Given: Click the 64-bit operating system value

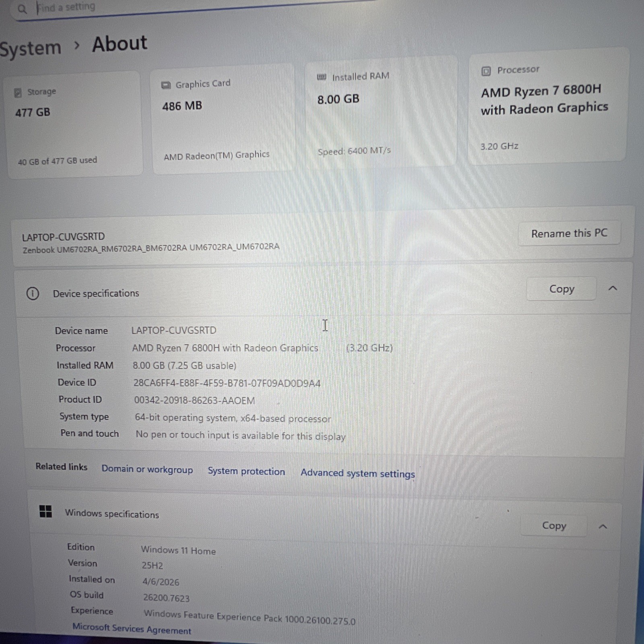Looking at the screenshot, I should 233,418.
